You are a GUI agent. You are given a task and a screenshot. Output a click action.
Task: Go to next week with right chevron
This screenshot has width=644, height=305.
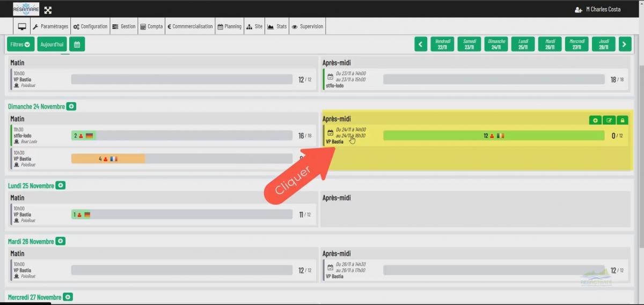[x=625, y=44]
